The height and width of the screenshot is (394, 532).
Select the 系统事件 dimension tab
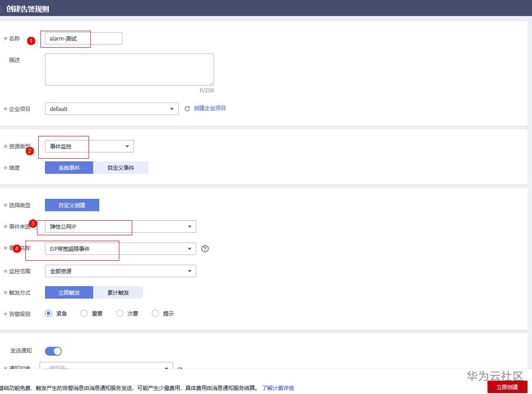coord(69,168)
